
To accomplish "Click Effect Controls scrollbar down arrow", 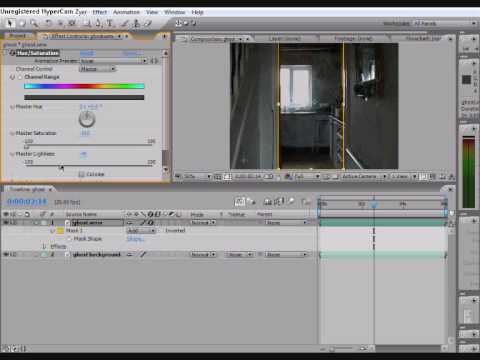I will click(x=165, y=170).
